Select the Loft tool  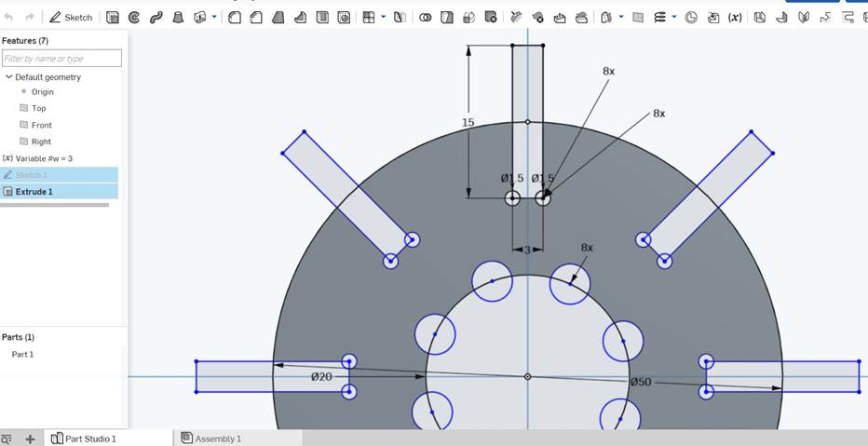(178, 17)
